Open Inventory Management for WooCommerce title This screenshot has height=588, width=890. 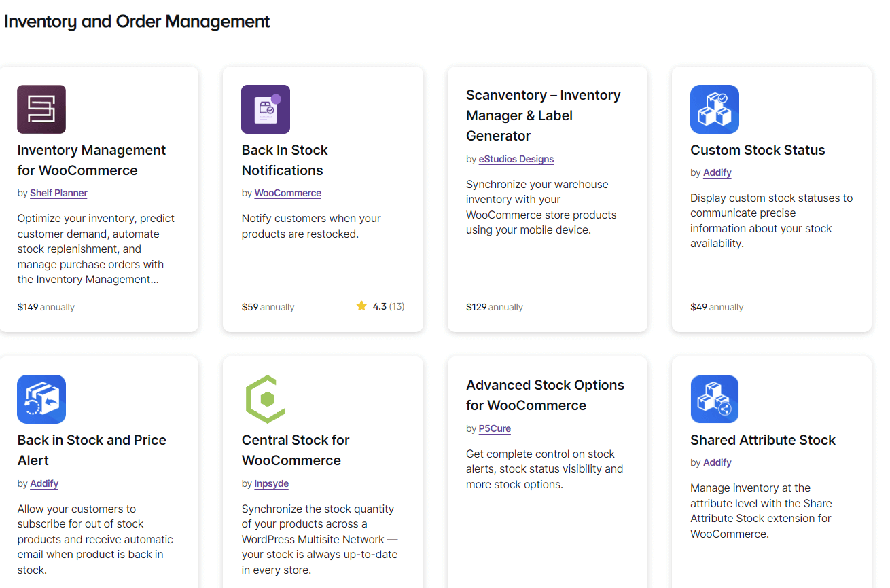[92, 160]
